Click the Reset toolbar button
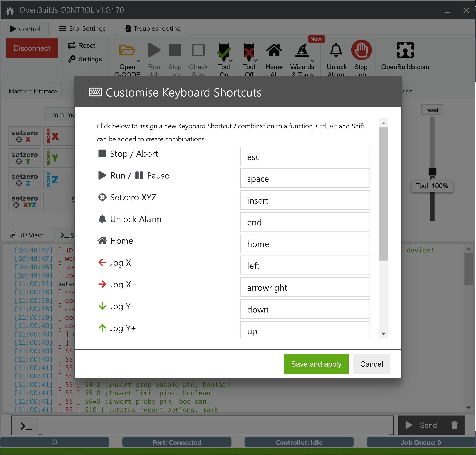 pyautogui.click(x=81, y=45)
